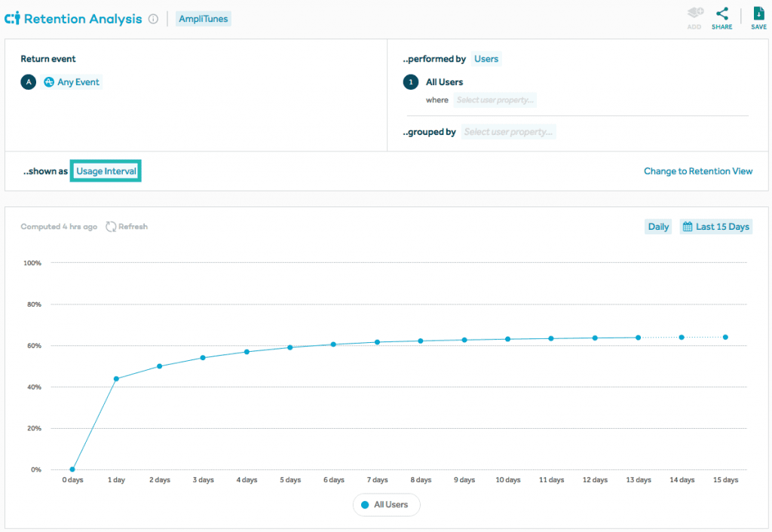Toggle the All Users series in the legend
The image size is (772, 532).
(x=386, y=504)
